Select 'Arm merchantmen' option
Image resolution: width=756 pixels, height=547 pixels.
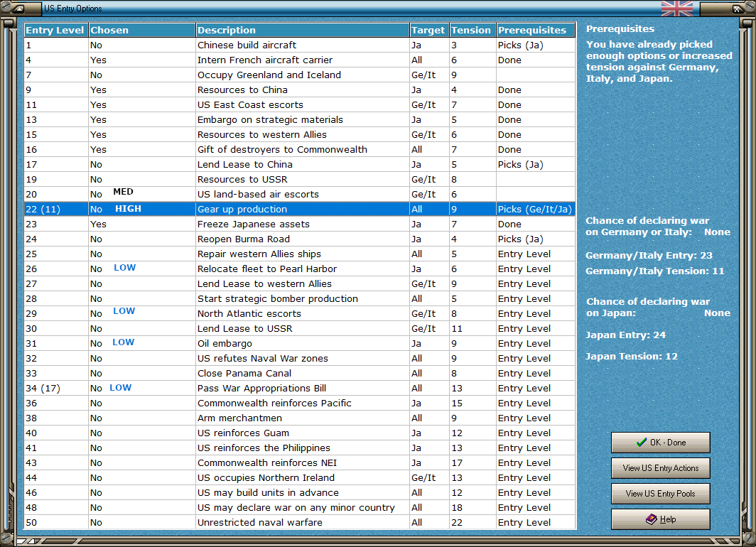pyautogui.click(x=300, y=418)
